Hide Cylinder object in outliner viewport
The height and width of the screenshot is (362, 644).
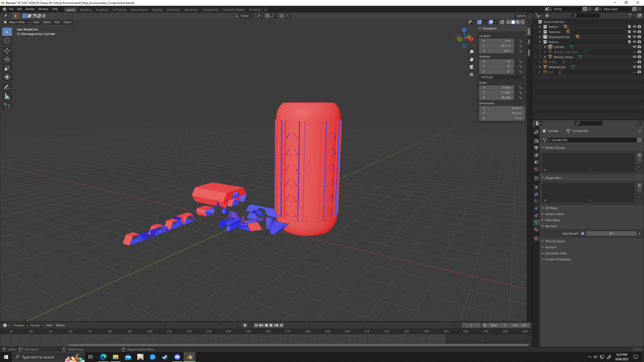pyautogui.click(x=634, y=47)
